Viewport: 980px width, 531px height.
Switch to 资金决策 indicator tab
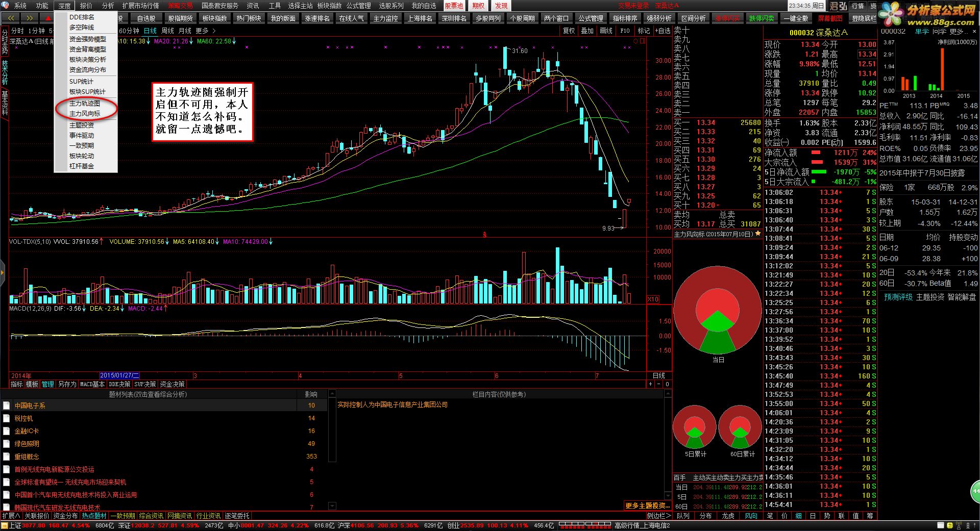172,384
